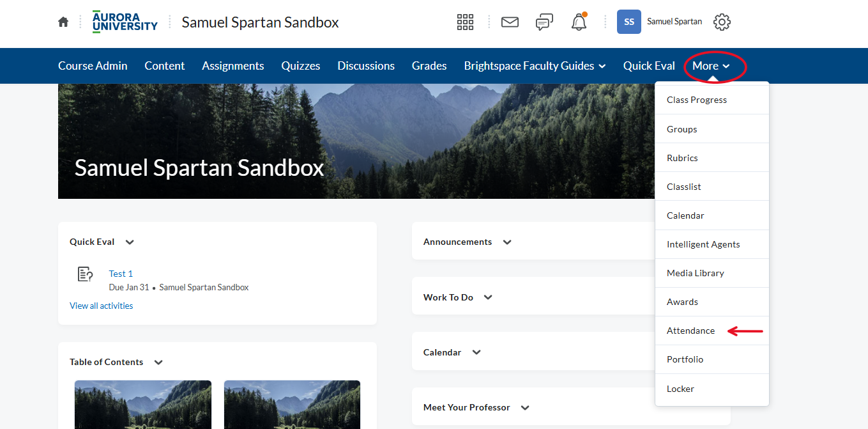Open Discussions in the navbar
This screenshot has width=868, height=429.
(x=366, y=66)
